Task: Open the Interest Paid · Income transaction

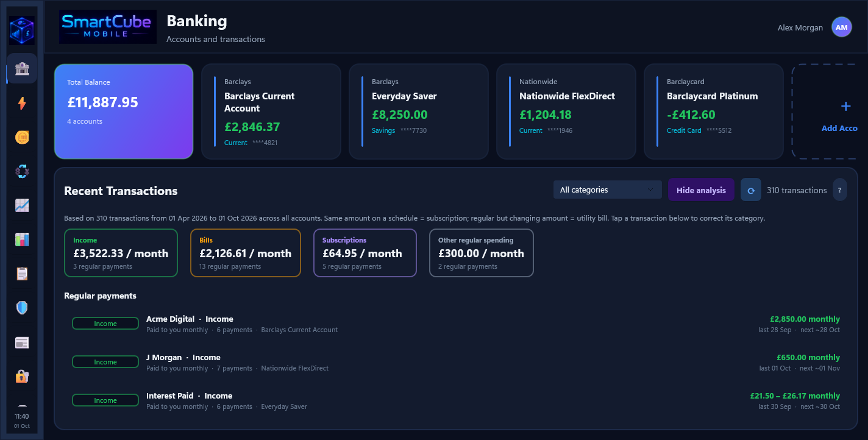Action: tap(456, 400)
